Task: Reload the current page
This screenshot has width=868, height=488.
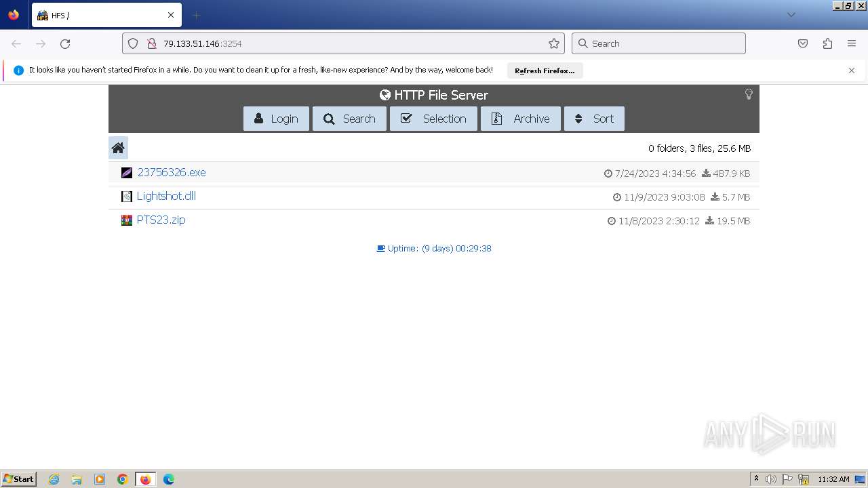Action: pos(65,43)
